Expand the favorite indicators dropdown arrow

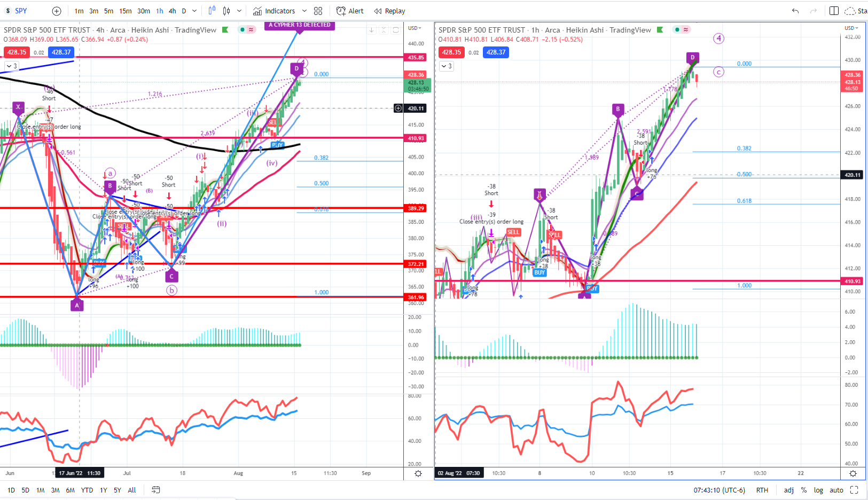coord(304,11)
